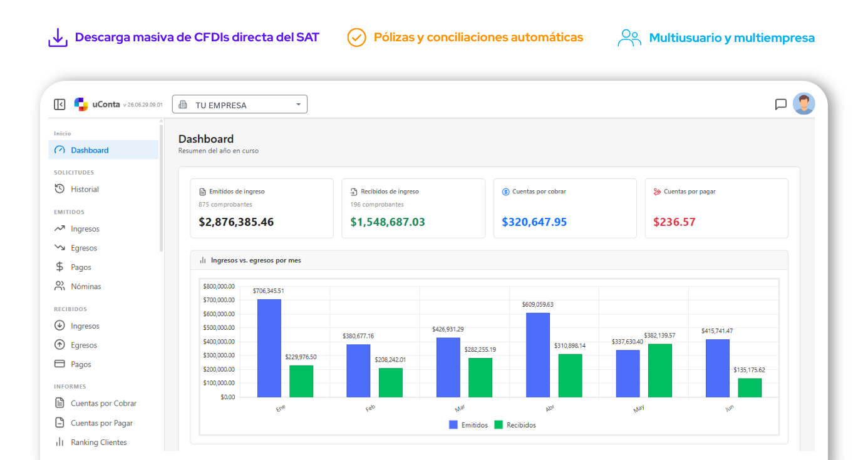Click 'Descarga masiva de CFDIs directa del SAT'

197,37
